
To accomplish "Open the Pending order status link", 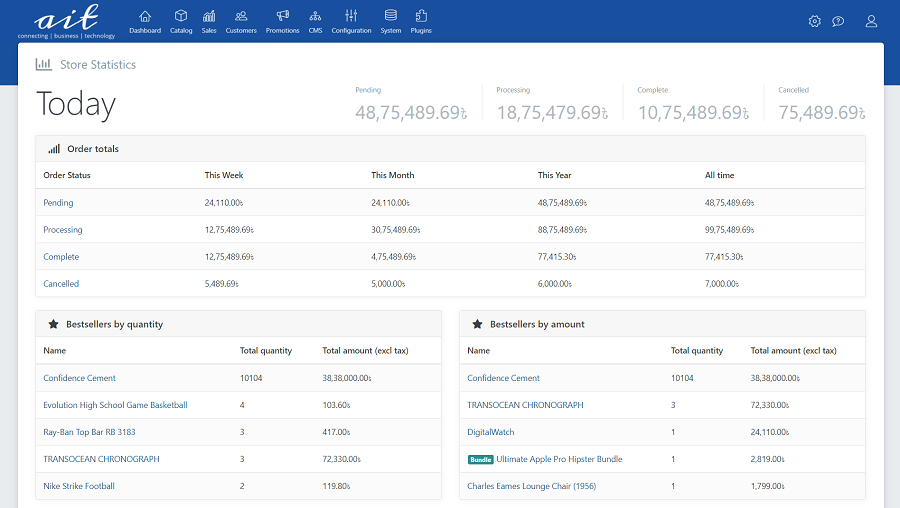I will [58, 203].
